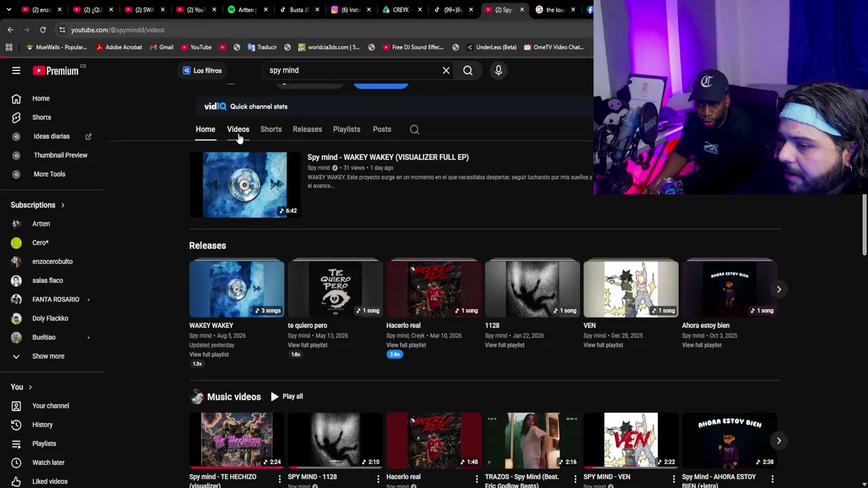The image size is (868, 488).
Task: Open the WAKEY WAKEY release cover
Action: [237, 288]
